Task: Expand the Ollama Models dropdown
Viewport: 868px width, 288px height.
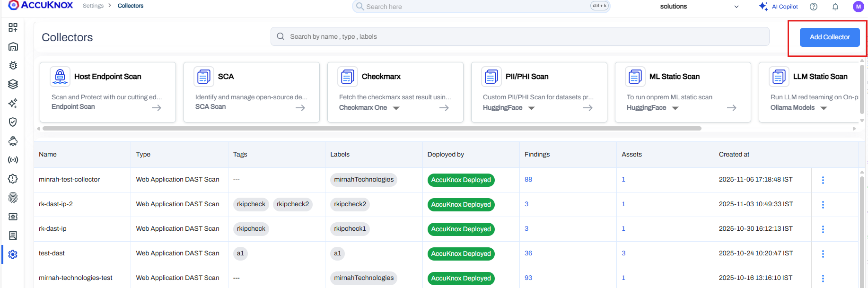Action: click(824, 108)
